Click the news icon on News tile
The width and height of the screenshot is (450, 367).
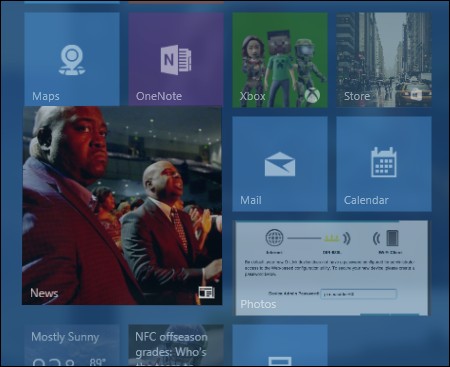pos(206,293)
